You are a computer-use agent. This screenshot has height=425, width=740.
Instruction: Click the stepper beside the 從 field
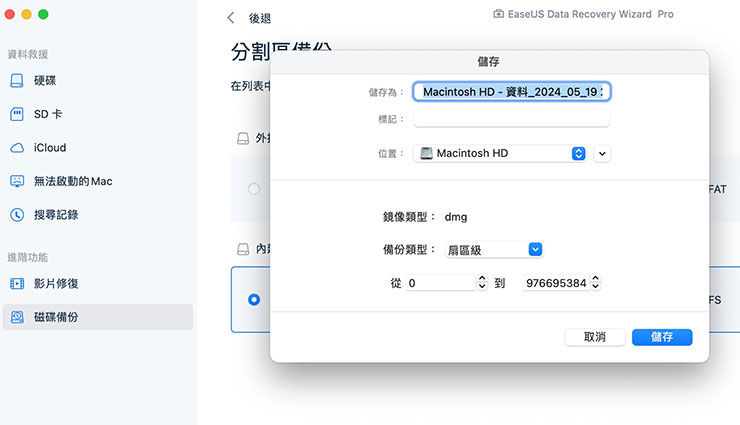point(482,283)
